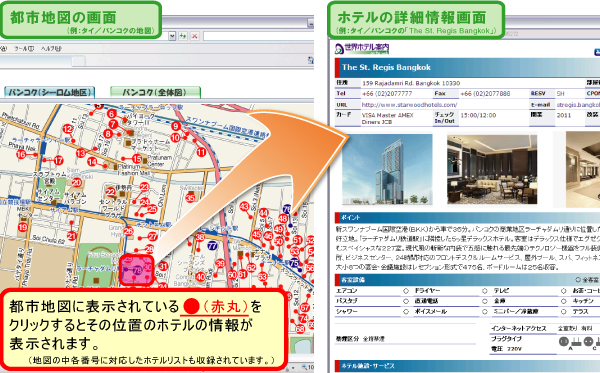Click hotel marker 31 on the map
Image resolution: width=600 pixels, height=373 pixels.
163,266
